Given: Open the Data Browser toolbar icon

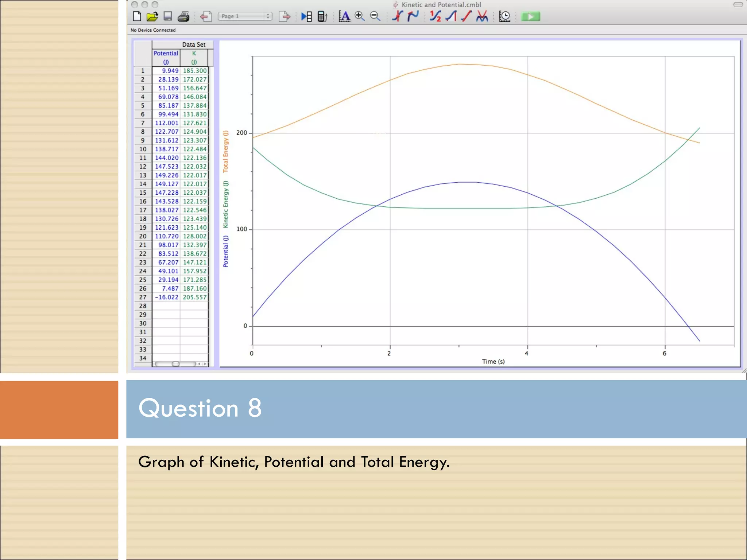Looking at the screenshot, I should click(x=306, y=16).
